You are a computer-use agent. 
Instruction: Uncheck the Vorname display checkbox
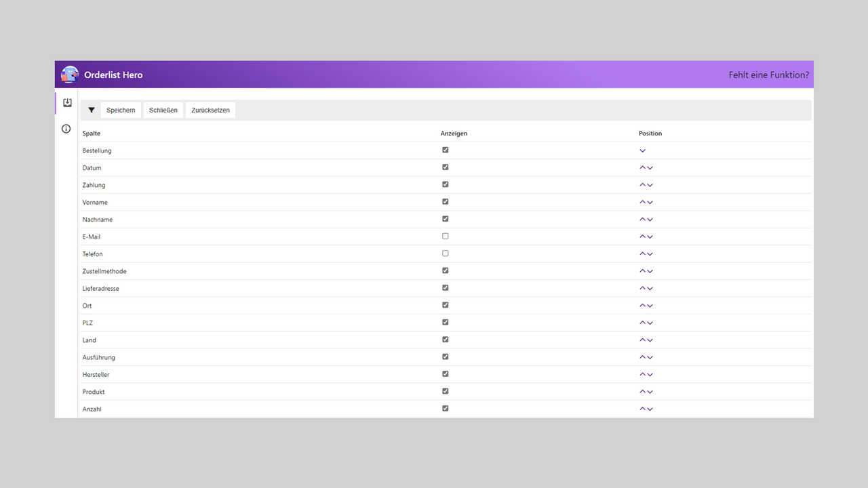446,201
